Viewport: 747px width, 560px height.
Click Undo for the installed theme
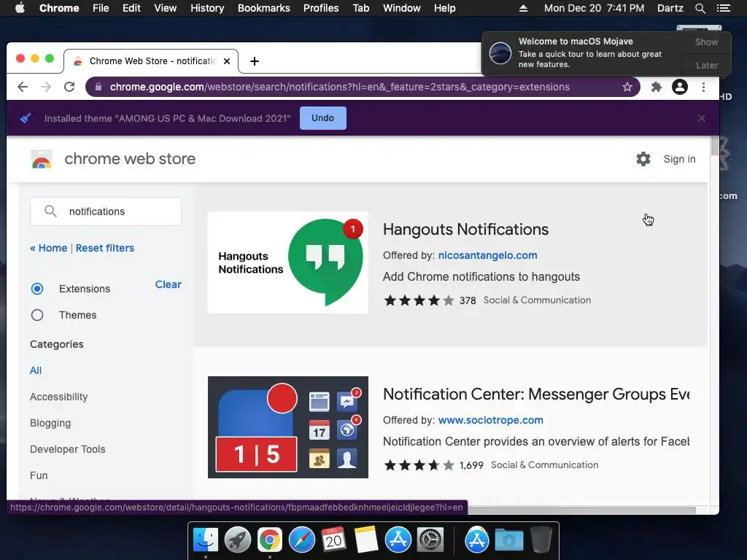[x=323, y=118]
